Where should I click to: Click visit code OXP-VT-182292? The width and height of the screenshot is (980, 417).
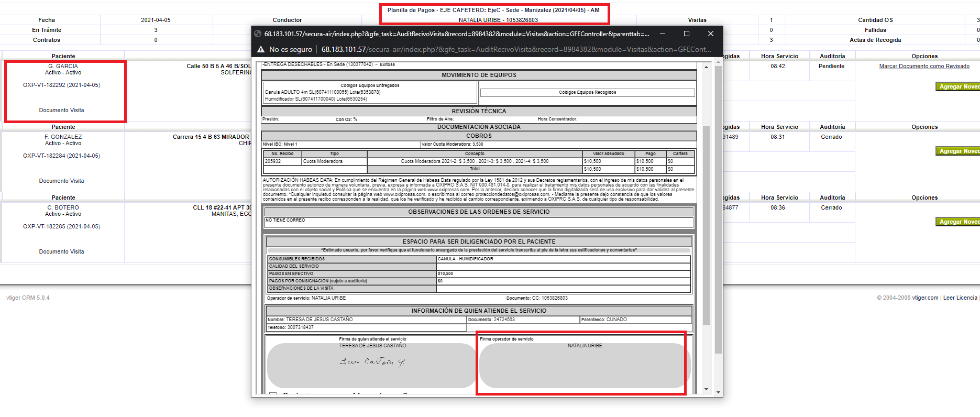(x=61, y=85)
